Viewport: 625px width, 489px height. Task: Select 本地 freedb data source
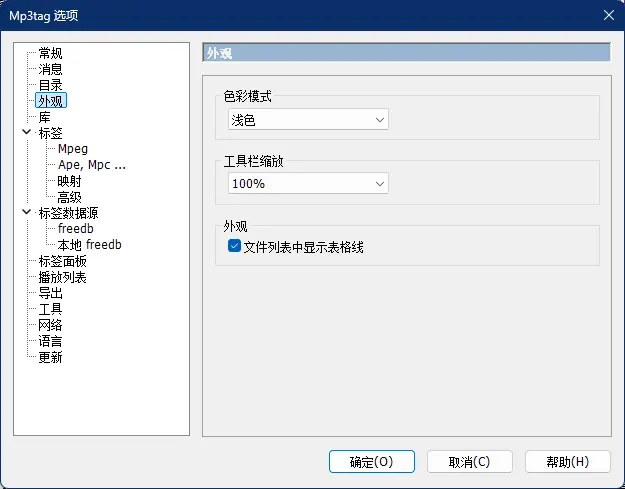(89, 245)
